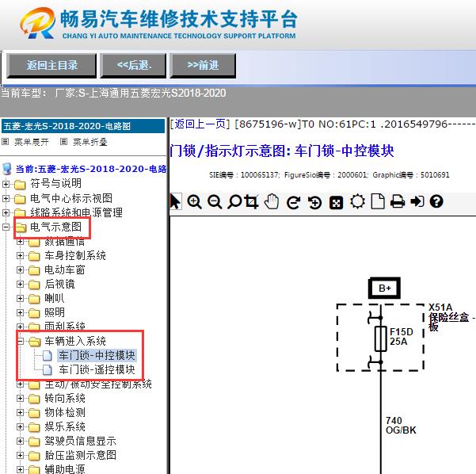Select the 辅助电源 folder label
The height and width of the screenshot is (474, 476).
point(65,468)
